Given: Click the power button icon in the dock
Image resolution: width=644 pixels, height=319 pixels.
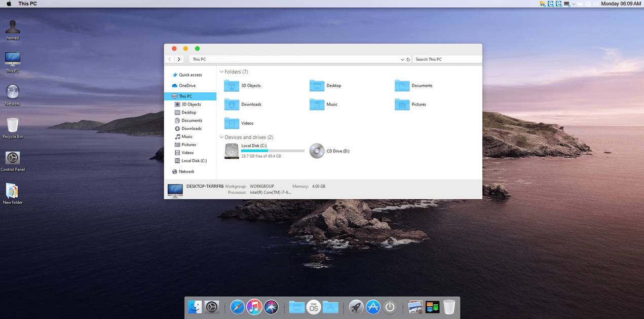Looking at the screenshot, I should pyautogui.click(x=390, y=307).
